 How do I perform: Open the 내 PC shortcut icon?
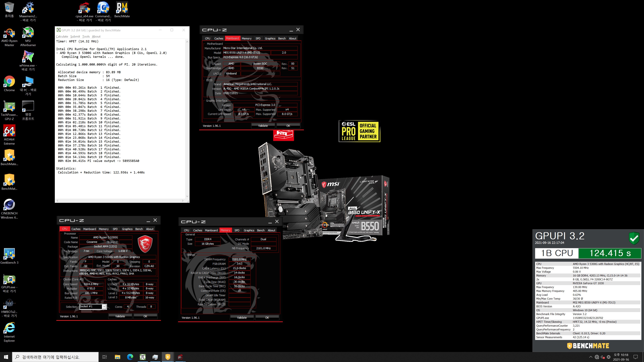[x=28, y=86]
